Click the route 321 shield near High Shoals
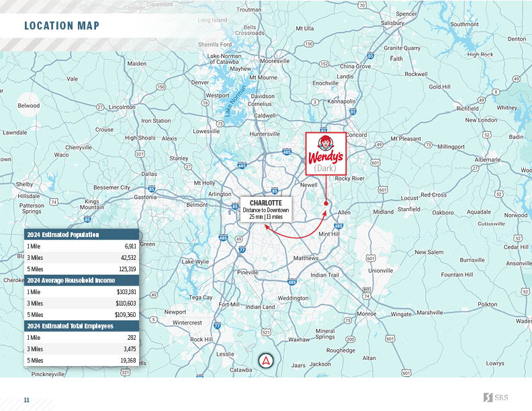Image resolution: width=532 pixels, height=411 pixels. pyautogui.click(x=140, y=154)
